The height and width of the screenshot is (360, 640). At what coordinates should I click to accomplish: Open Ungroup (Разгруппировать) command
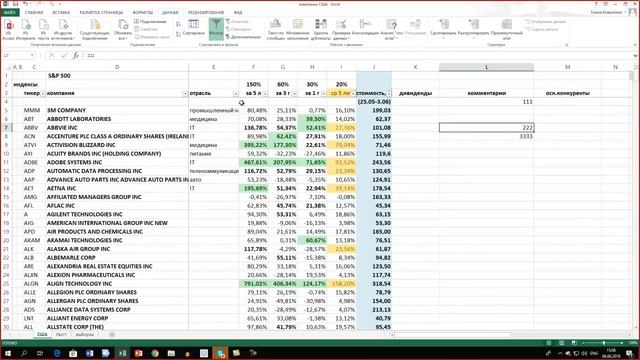click(x=473, y=29)
